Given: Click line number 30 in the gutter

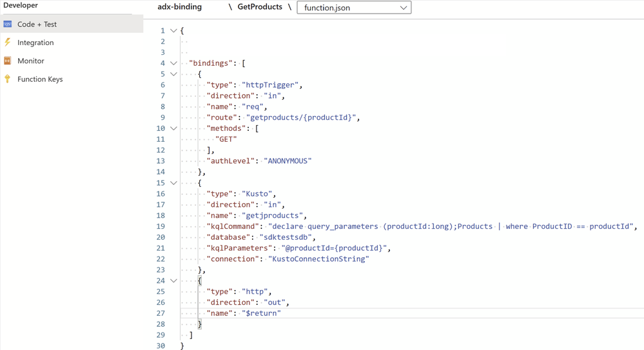Looking at the screenshot, I should pyautogui.click(x=160, y=346).
